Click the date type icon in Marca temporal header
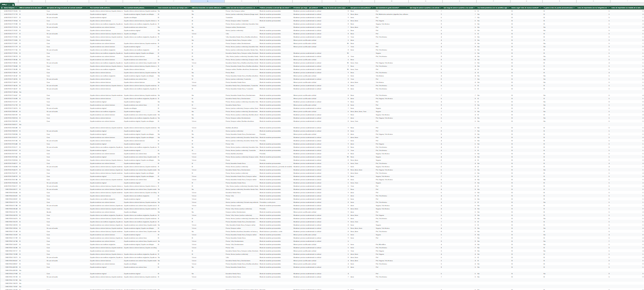 point(2,8)
